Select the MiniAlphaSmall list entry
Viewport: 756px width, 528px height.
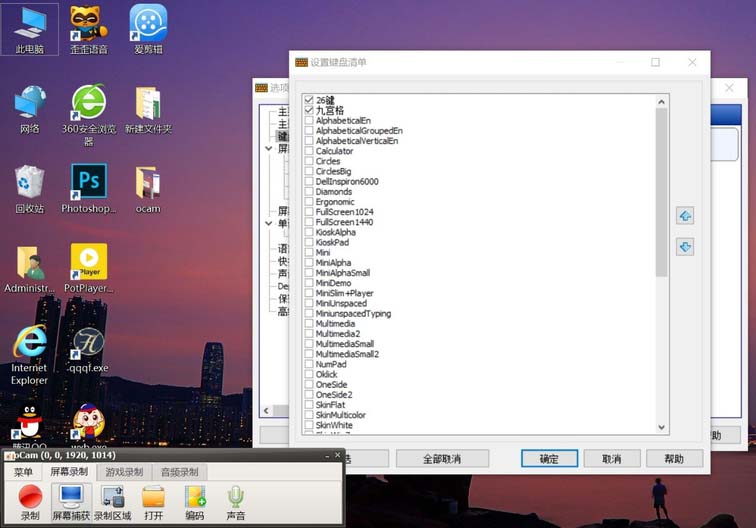(x=343, y=272)
